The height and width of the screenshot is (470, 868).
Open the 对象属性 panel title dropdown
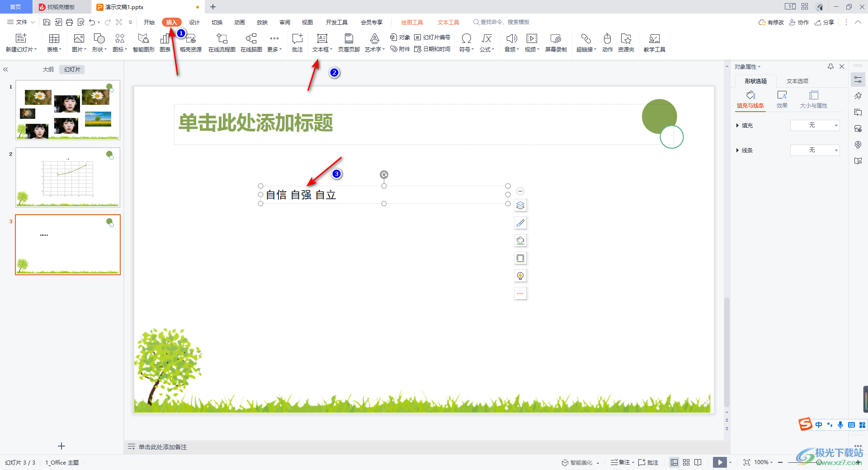[747, 67]
